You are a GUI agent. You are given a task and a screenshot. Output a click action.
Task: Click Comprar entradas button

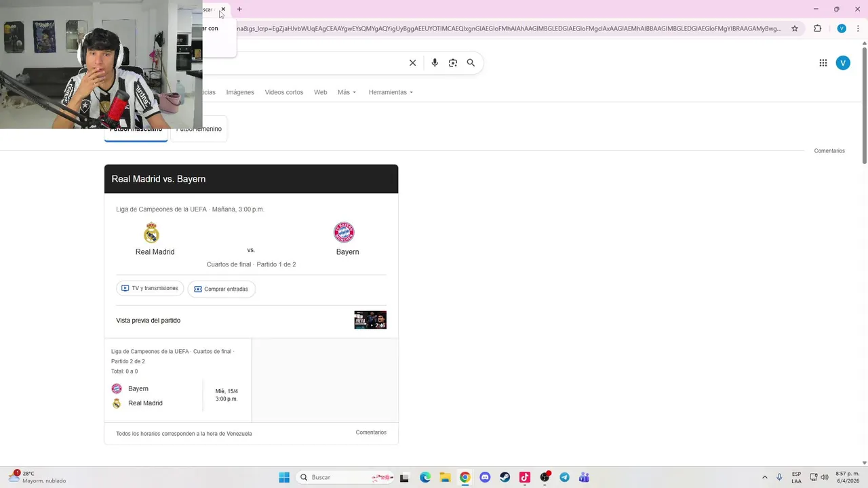point(221,289)
